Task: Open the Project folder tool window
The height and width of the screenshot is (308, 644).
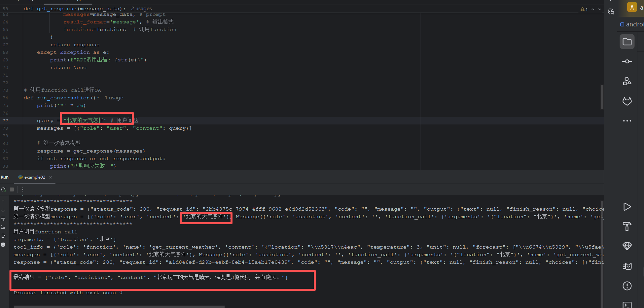Action: pyautogui.click(x=627, y=42)
